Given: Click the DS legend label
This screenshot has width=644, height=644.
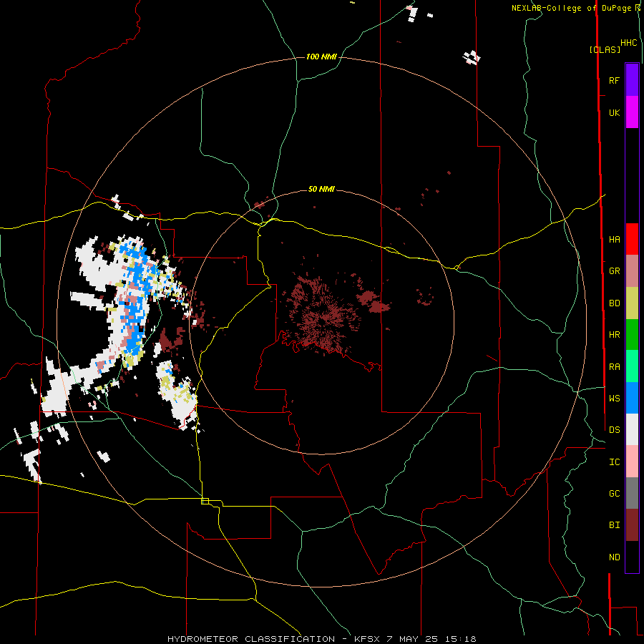Looking at the screenshot, I should 614,430.
